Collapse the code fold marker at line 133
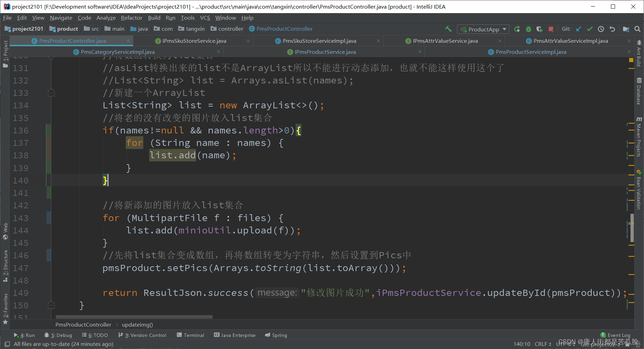This screenshot has height=349, width=644. [x=51, y=93]
